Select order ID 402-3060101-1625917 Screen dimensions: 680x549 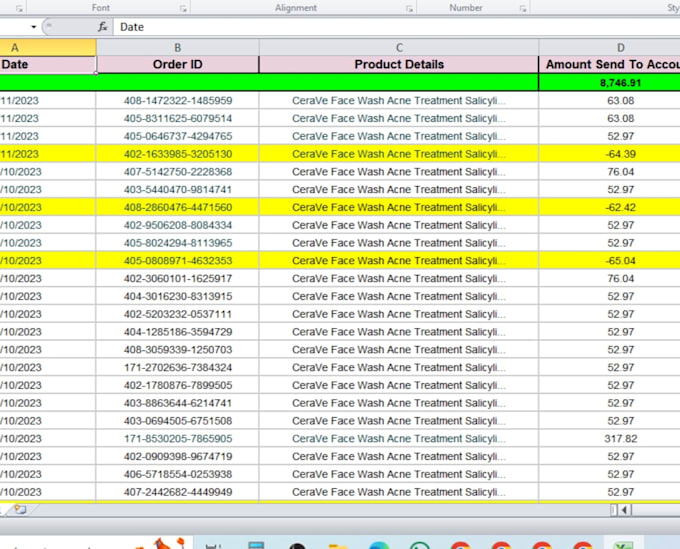point(177,278)
